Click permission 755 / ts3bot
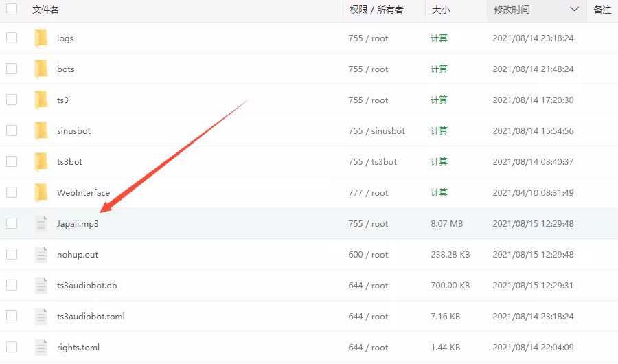The image size is (618, 364). (x=372, y=161)
